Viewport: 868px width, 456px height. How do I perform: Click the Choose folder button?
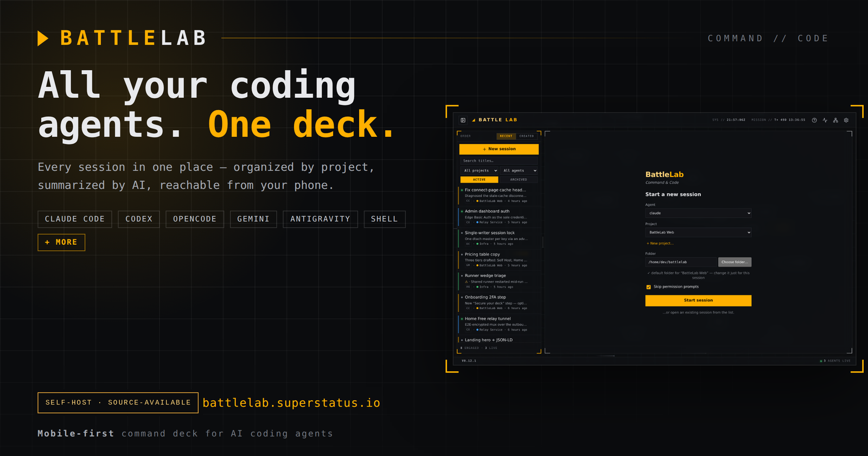(x=735, y=262)
